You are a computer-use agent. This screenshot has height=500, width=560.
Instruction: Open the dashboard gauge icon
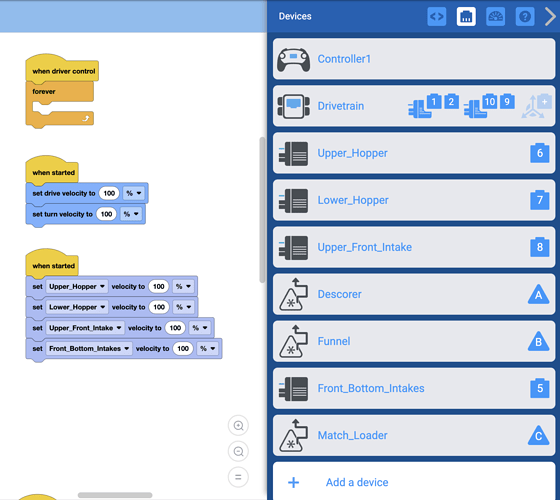495,16
